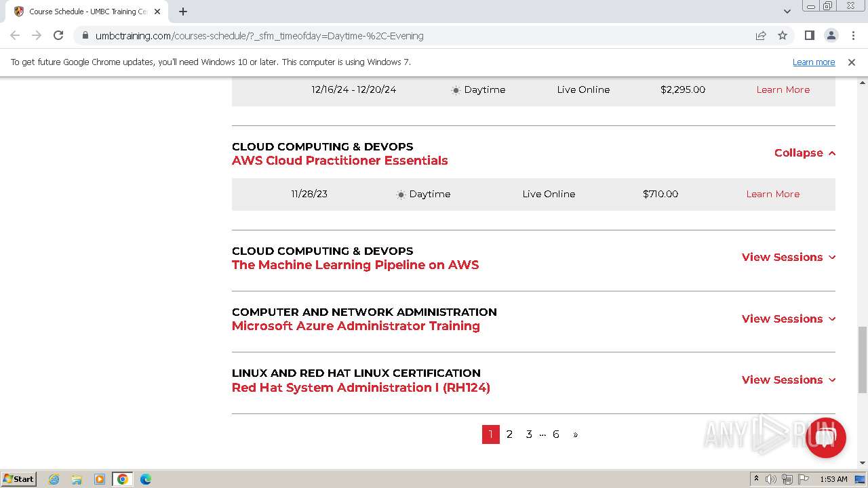Select Course Schedule UMBC Training tab
The image size is (868, 488).
click(x=87, y=12)
